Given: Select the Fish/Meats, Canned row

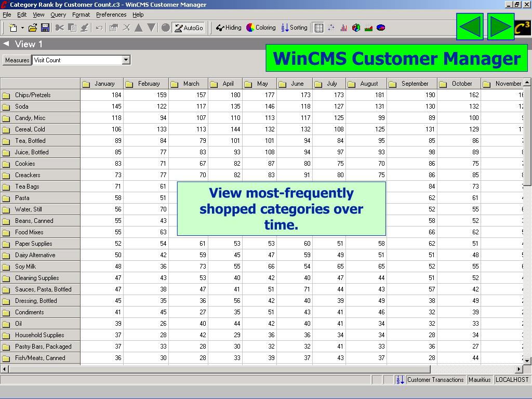Looking at the screenshot, I should 40,357.
